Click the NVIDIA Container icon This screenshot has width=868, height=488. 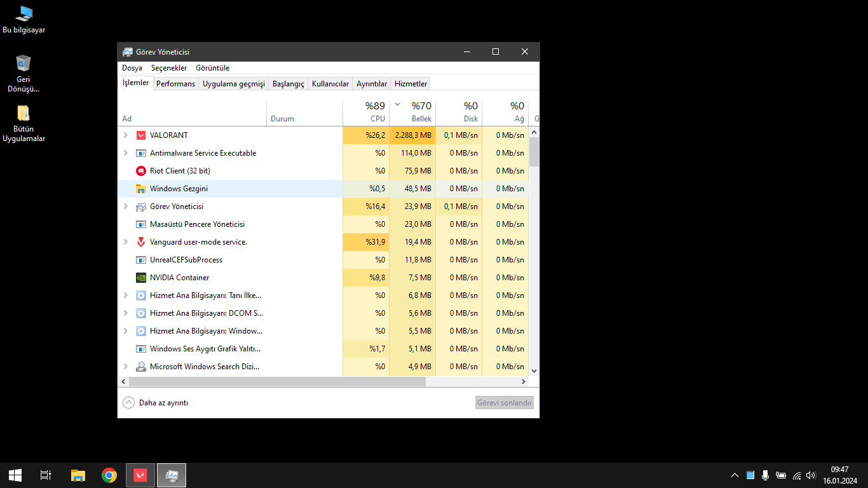click(x=141, y=278)
